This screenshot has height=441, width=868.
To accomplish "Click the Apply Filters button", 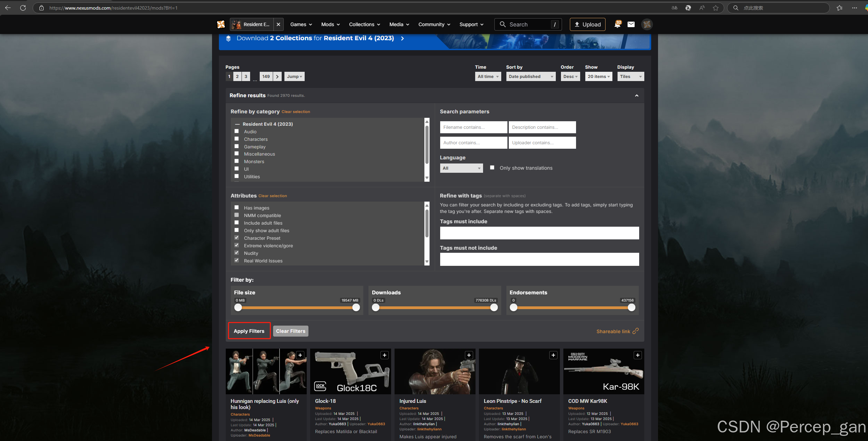I will pos(249,331).
